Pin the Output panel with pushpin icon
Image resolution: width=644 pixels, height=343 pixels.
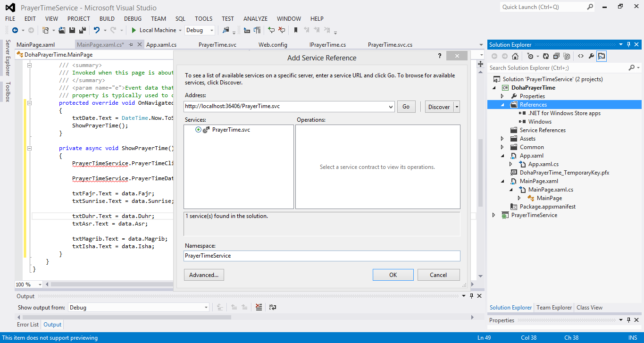pos(471,296)
